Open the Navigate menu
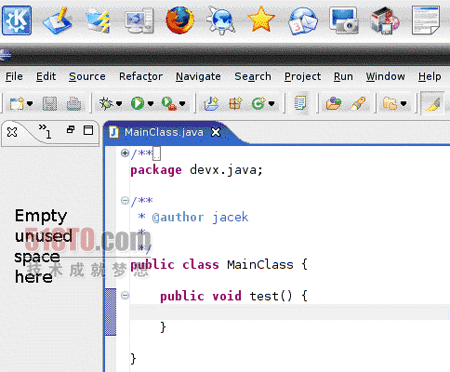This screenshot has width=450, height=372. pyautogui.click(x=198, y=76)
